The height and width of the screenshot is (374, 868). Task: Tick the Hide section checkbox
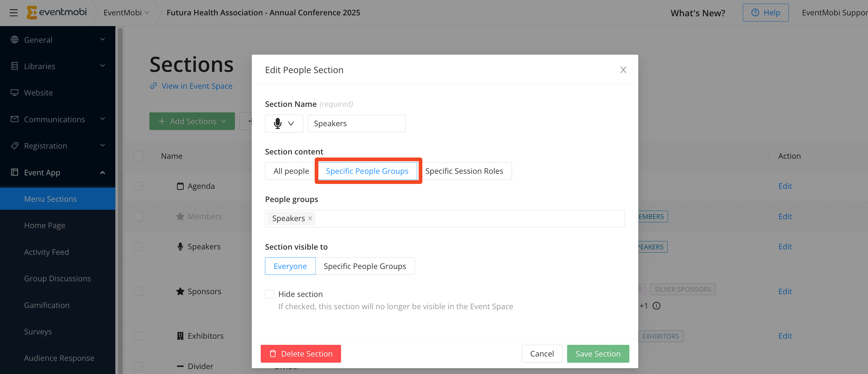[269, 294]
